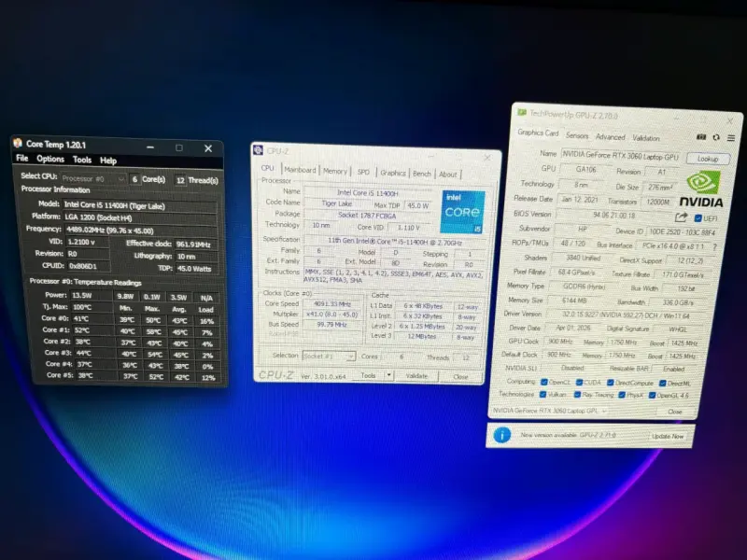Image resolution: width=747 pixels, height=560 pixels.
Task: Toggle the Ray Tracing checkbox
Action: [577, 395]
